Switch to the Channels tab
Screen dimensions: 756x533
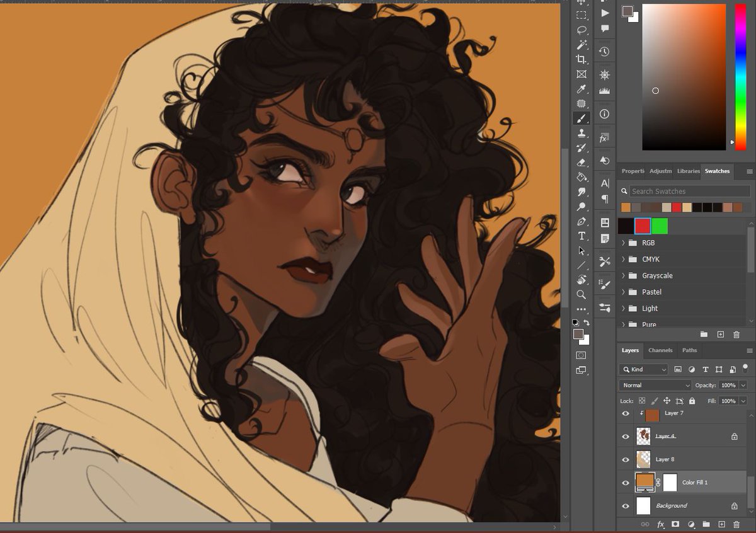coord(660,350)
